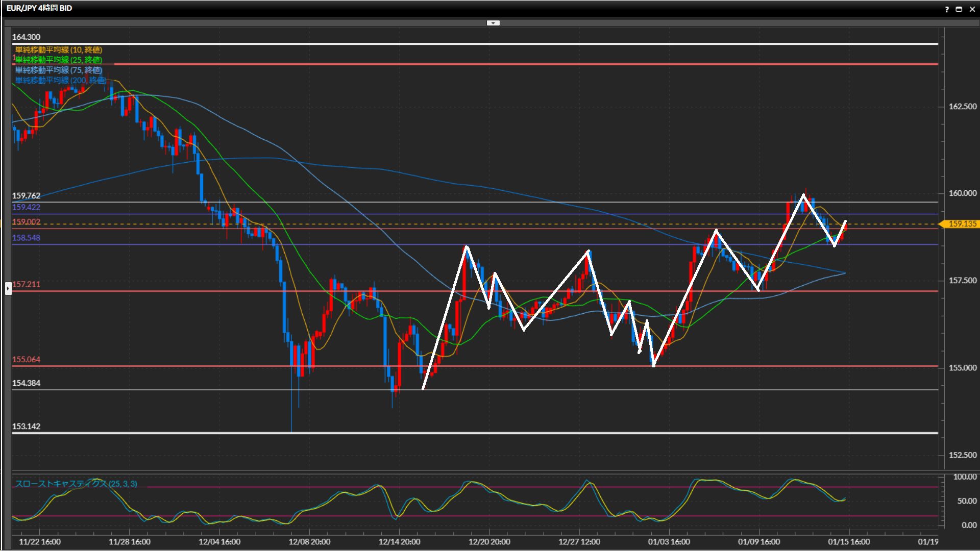980x551 pixels.
Task: Click the 75-period moving average label
Action: (x=59, y=70)
